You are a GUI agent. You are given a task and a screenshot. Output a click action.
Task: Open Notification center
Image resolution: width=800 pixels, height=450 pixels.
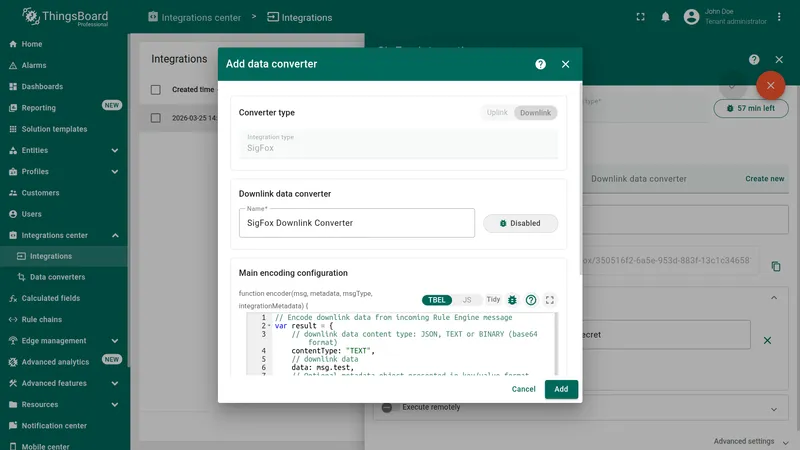pyautogui.click(x=64, y=426)
